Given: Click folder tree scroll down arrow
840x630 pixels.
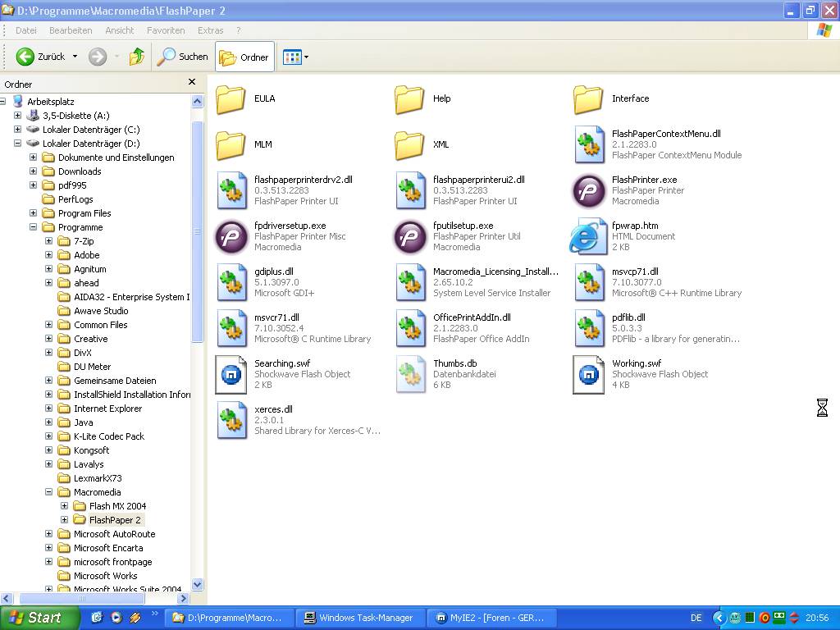Looking at the screenshot, I should click(x=197, y=584).
